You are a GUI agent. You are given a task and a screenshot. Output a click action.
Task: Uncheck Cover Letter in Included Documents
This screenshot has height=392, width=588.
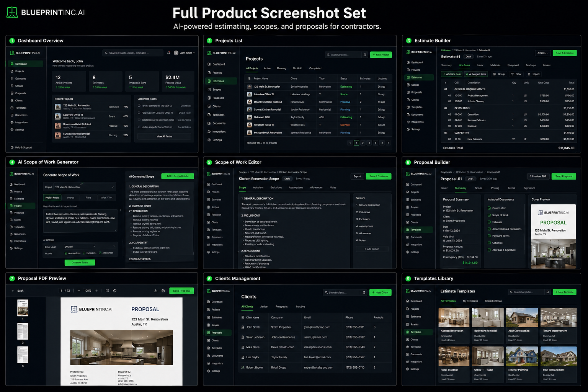(489, 208)
